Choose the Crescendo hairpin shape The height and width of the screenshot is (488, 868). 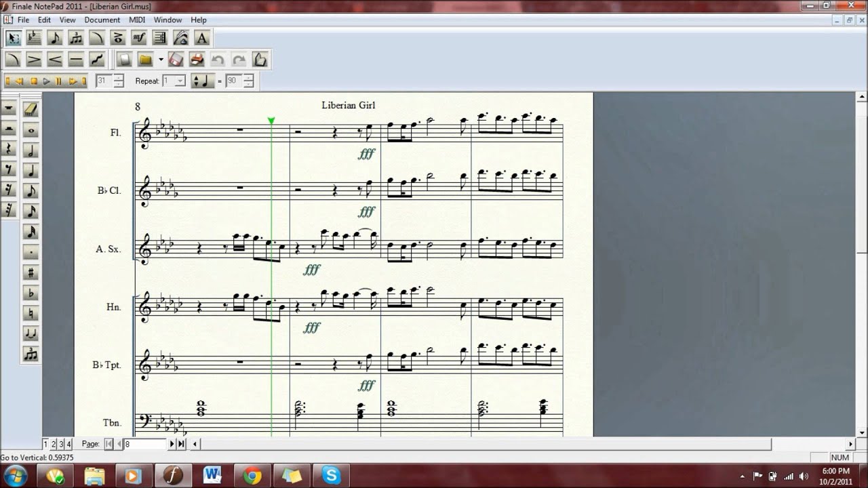click(55, 60)
